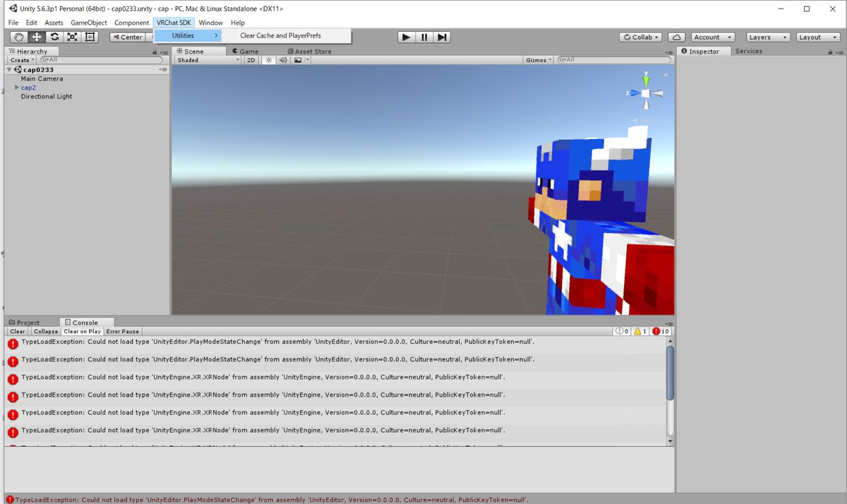Open the Create dropdown in Hierarchy
This screenshot has height=504, width=847.
(x=21, y=60)
